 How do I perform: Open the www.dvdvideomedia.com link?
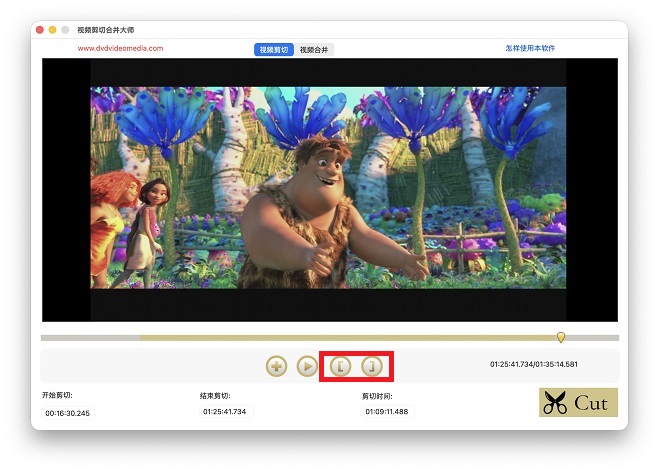click(120, 48)
